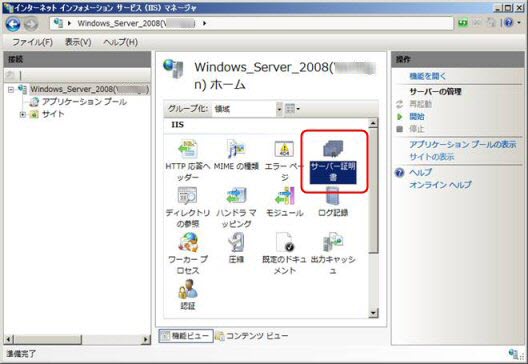
Task: Open 既定のドキュメント feature icon
Action: (285, 242)
